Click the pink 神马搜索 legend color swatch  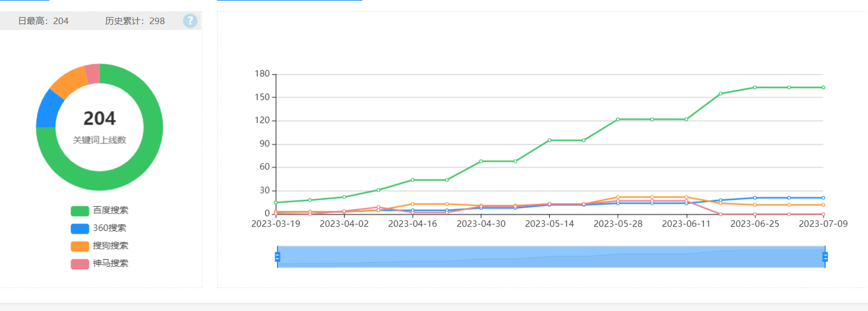coord(80,263)
